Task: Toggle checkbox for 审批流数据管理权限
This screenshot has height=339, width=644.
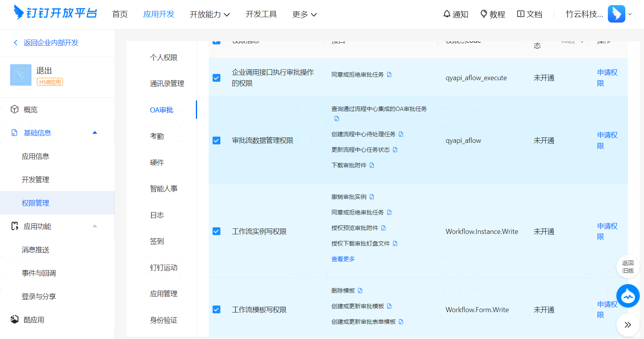Action: point(216,141)
